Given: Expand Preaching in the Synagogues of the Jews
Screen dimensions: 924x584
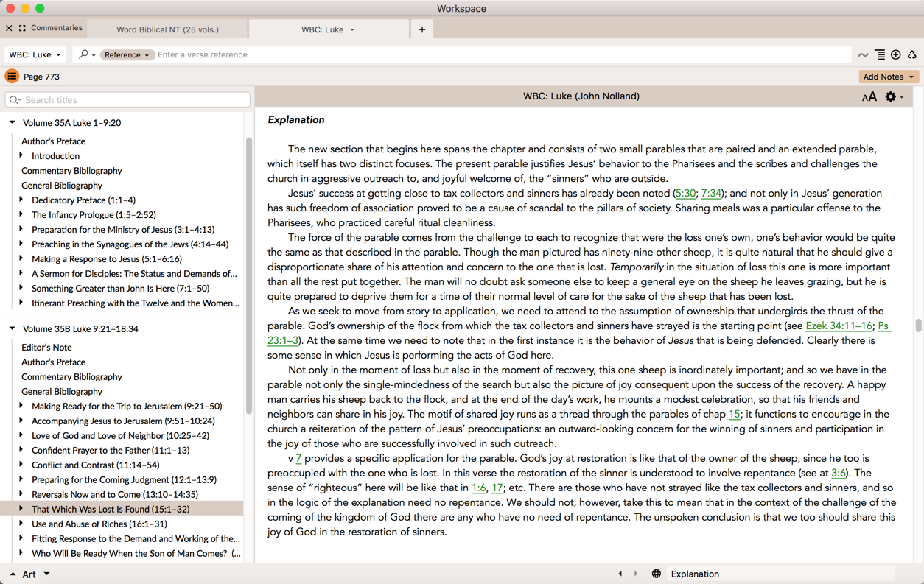Looking at the screenshot, I should (x=21, y=244).
